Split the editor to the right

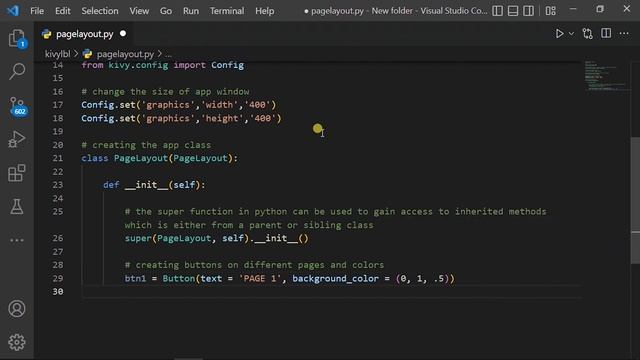coord(606,33)
